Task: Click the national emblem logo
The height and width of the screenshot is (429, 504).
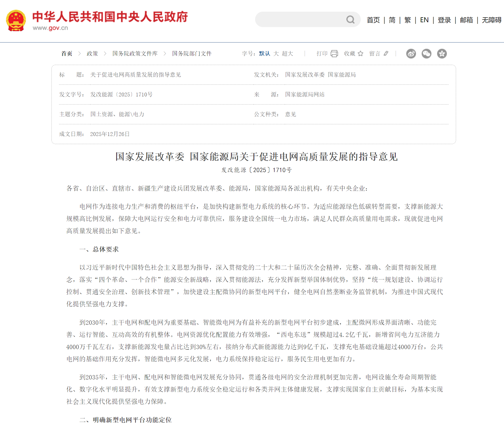Action: (16, 21)
